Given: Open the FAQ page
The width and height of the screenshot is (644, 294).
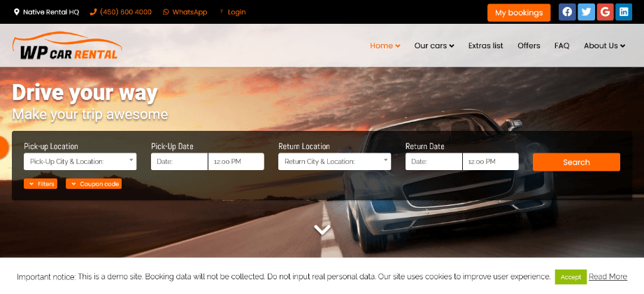Looking at the screenshot, I should (562, 45).
